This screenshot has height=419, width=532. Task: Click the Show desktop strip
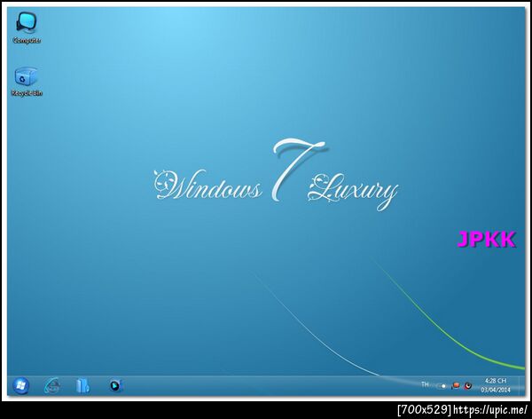(522, 386)
